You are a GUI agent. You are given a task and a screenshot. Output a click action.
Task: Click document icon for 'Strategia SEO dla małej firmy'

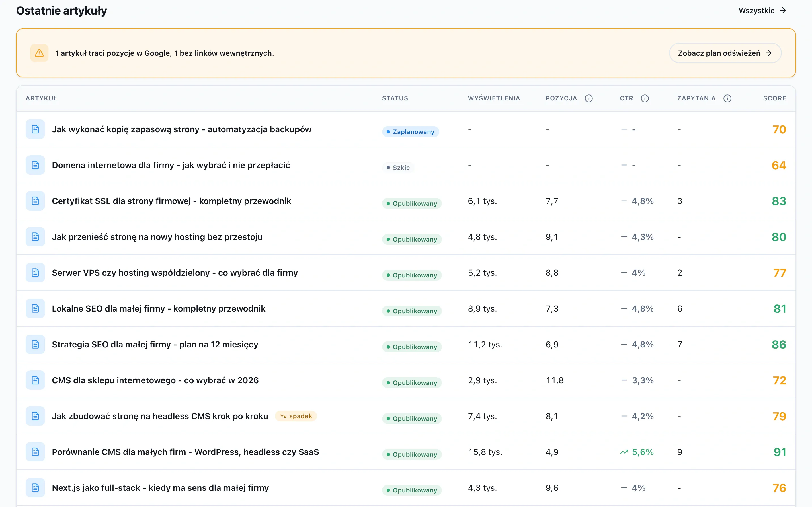coord(35,344)
